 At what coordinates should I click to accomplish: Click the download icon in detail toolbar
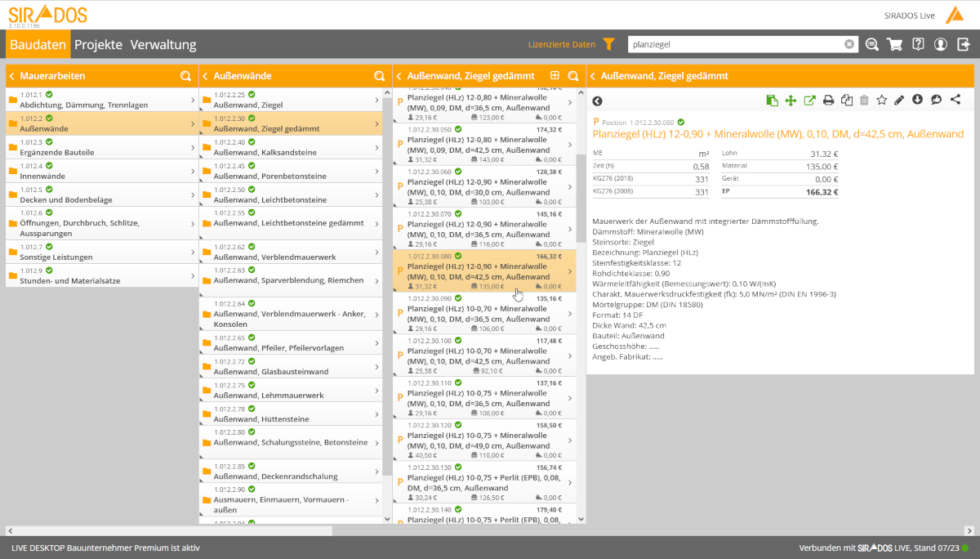click(x=917, y=101)
